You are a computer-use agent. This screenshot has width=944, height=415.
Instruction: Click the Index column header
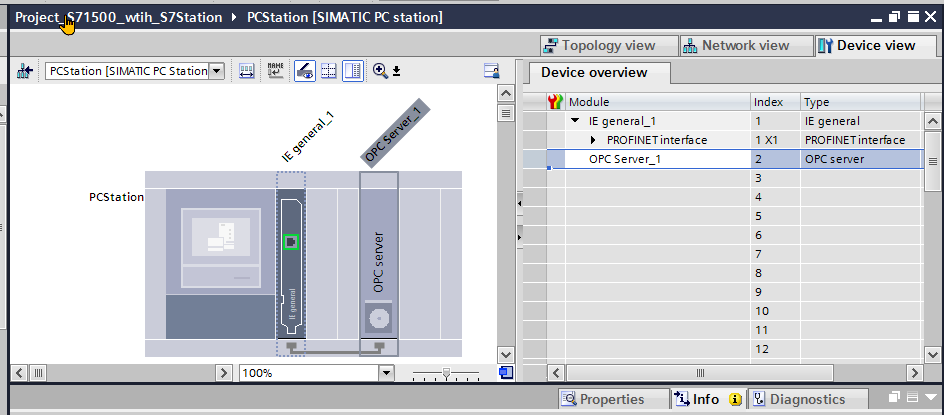click(x=775, y=102)
